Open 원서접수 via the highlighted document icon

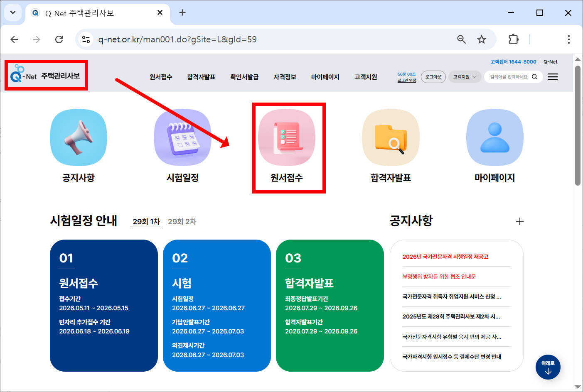pyautogui.click(x=288, y=137)
